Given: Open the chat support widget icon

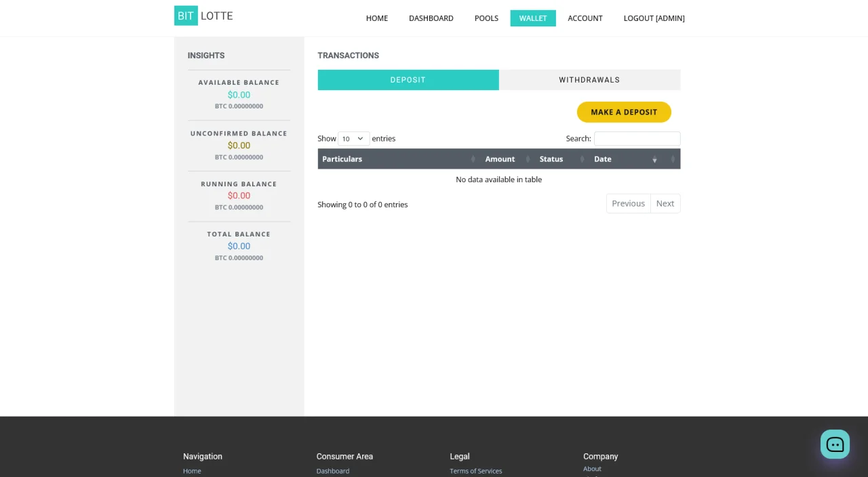Looking at the screenshot, I should (x=835, y=444).
